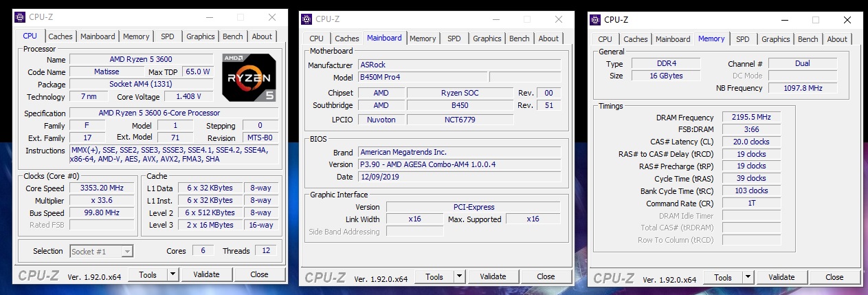Open Tools dropdown arrow in CPU window
This screenshot has width=868, height=295.
tap(173, 274)
